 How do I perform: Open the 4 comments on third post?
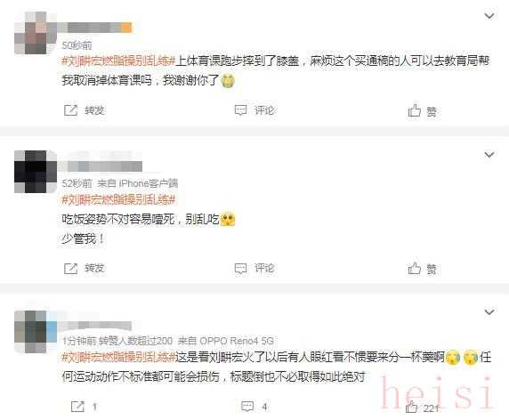pos(254,407)
